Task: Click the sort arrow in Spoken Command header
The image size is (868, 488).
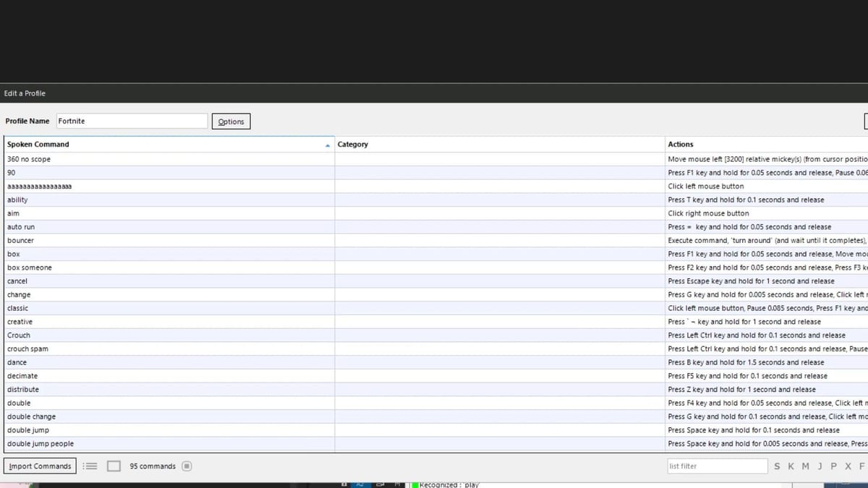Action: tap(328, 145)
